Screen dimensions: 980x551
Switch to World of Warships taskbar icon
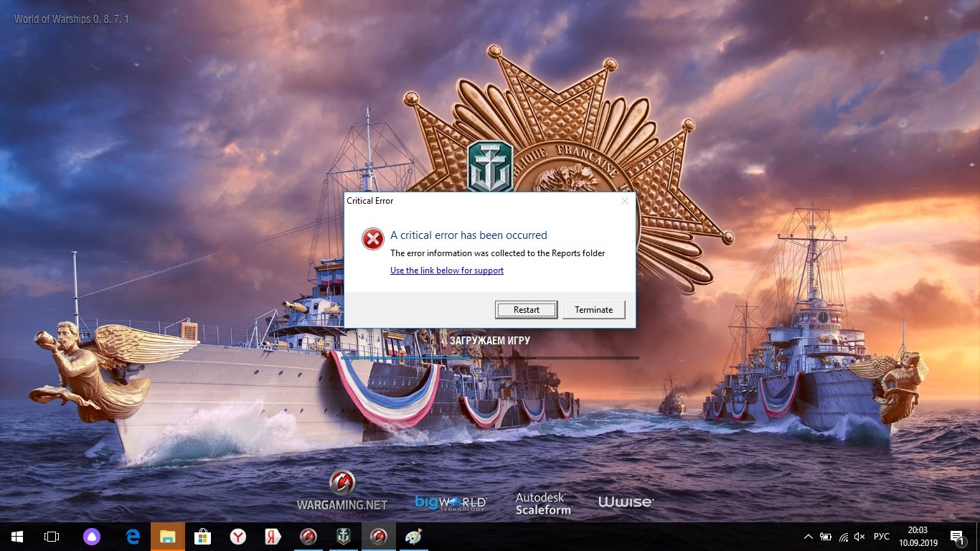click(343, 537)
